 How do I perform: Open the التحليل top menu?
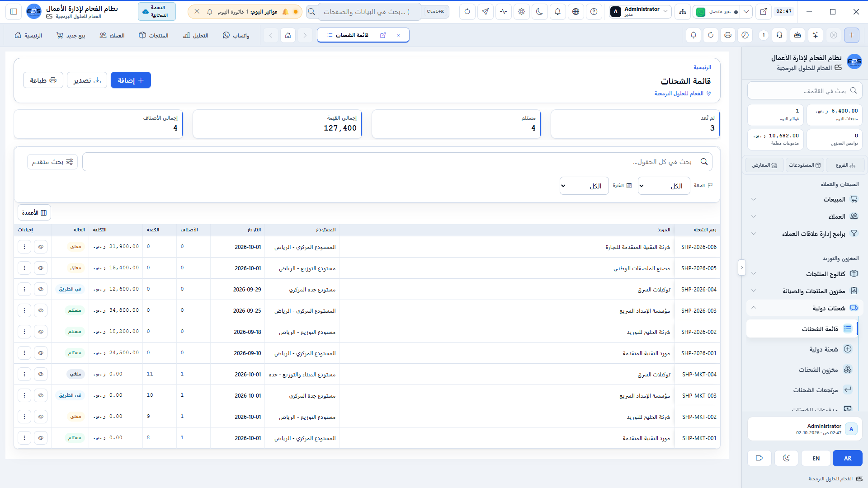coord(196,35)
